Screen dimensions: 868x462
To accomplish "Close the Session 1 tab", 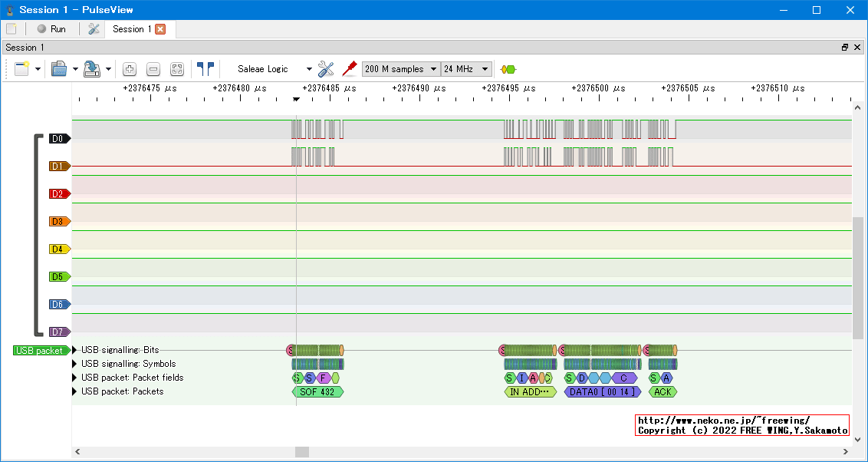I will pos(160,29).
